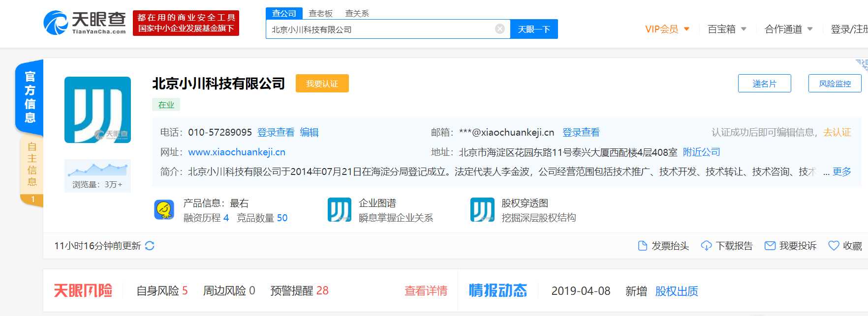Click the date 2019-04-08 in 情报动态
The width and height of the screenshot is (868, 316).
pos(581,291)
